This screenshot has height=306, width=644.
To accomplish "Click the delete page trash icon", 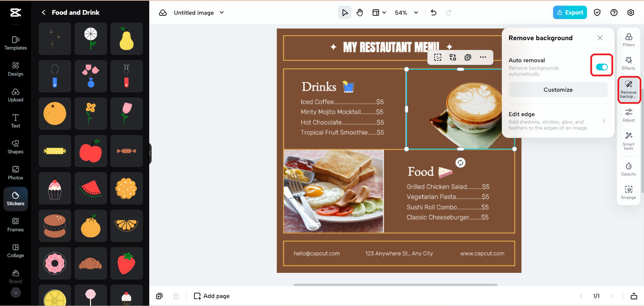I will click(x=176, y=296).
